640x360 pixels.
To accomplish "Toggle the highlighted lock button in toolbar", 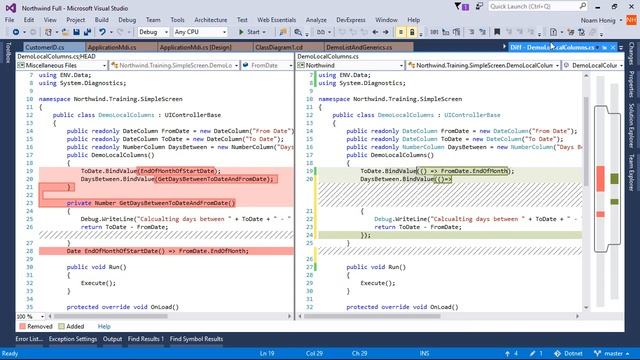I will click(x=412, y=32).
